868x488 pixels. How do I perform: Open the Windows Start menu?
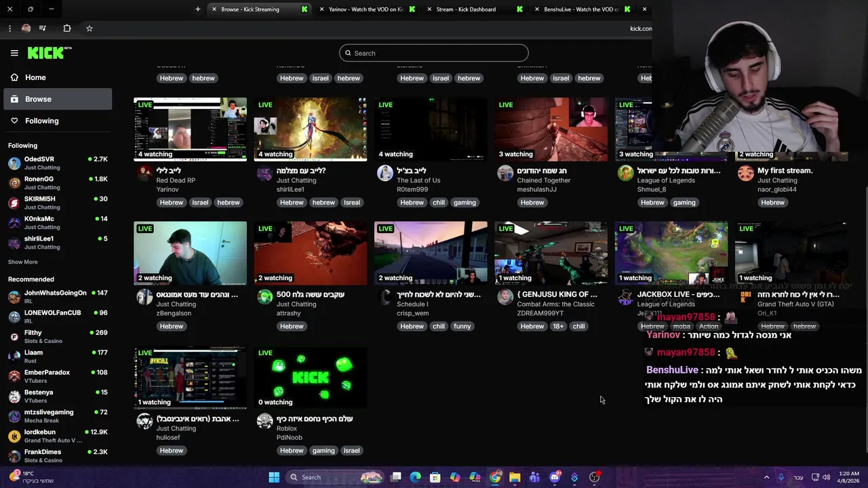click(274, 477)
